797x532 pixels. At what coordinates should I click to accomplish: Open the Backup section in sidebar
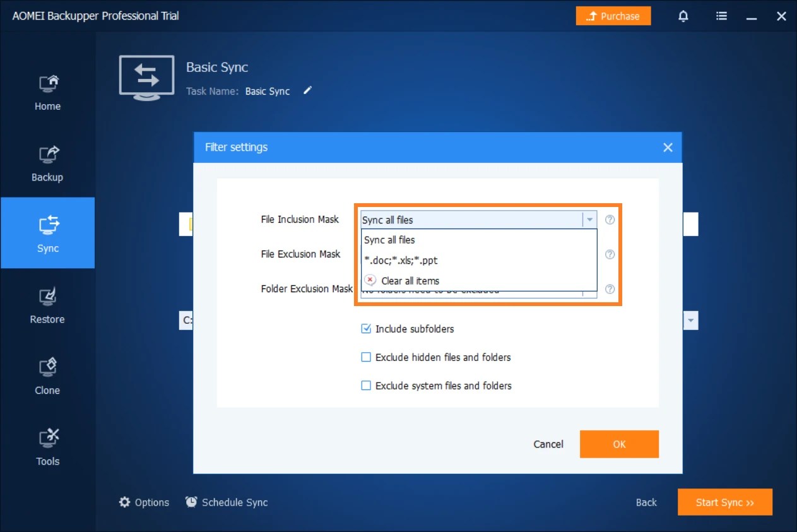[47, 164]
